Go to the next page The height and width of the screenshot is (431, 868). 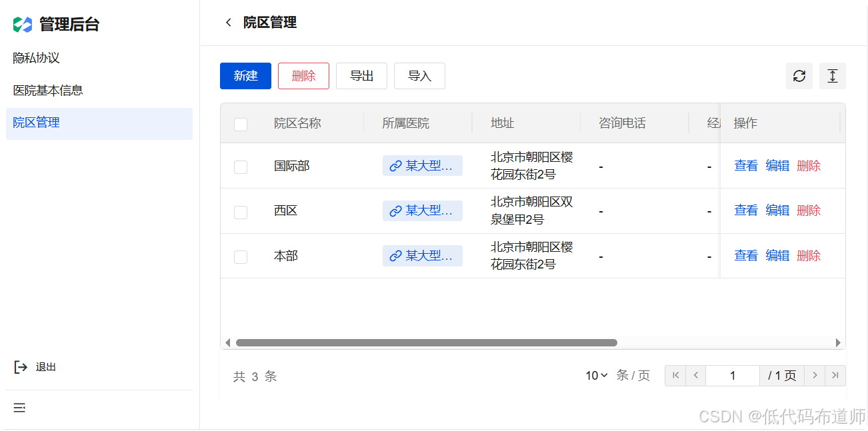point(815,375)
